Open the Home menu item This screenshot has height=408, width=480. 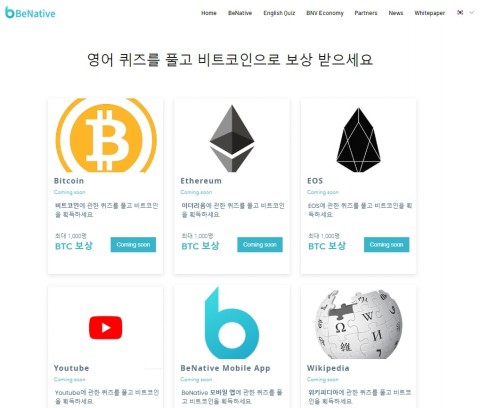point(209,13)
